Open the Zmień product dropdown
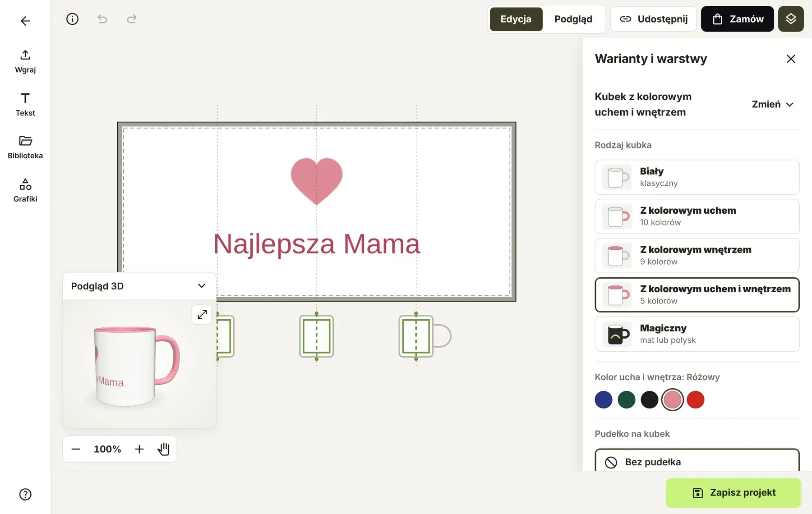812x514 pixels. (773, 104)
